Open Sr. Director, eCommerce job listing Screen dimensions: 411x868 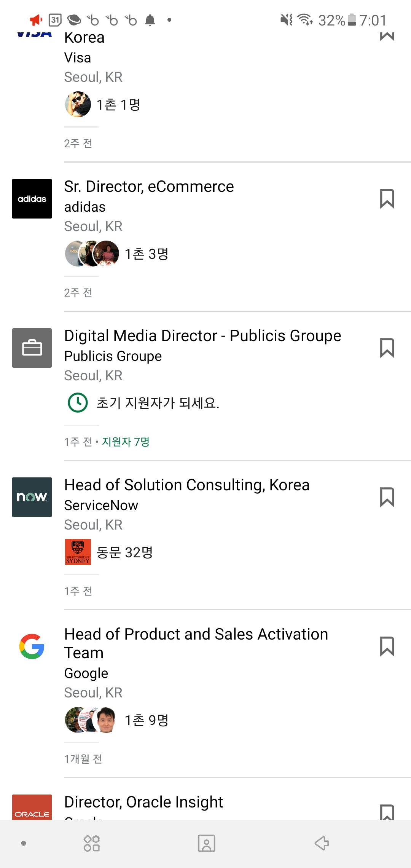point(149,187)
